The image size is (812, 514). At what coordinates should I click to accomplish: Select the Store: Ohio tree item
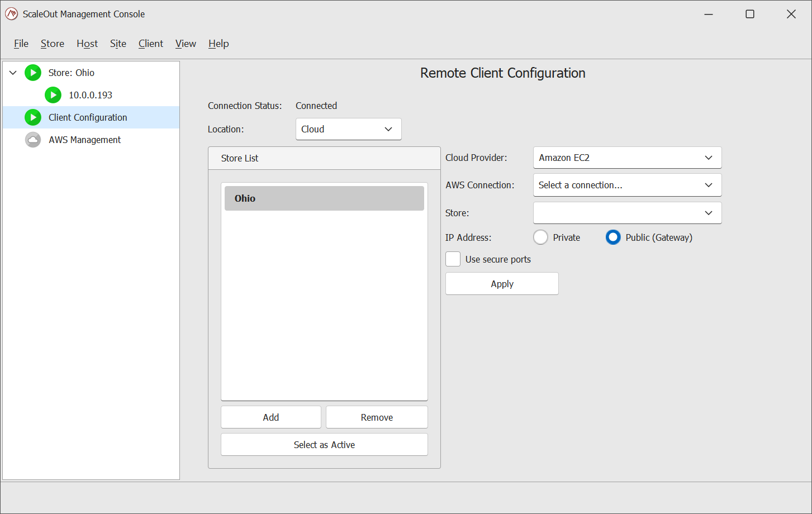71,73
